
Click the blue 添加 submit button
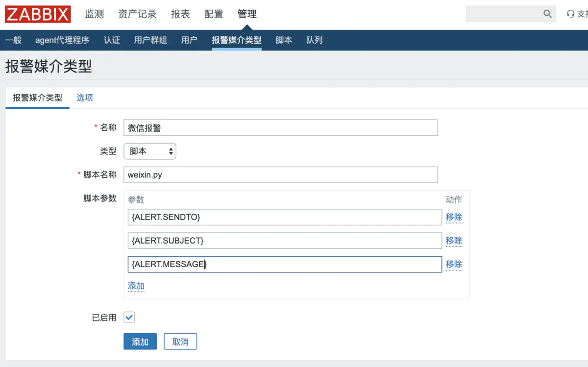tap(140, 342)
